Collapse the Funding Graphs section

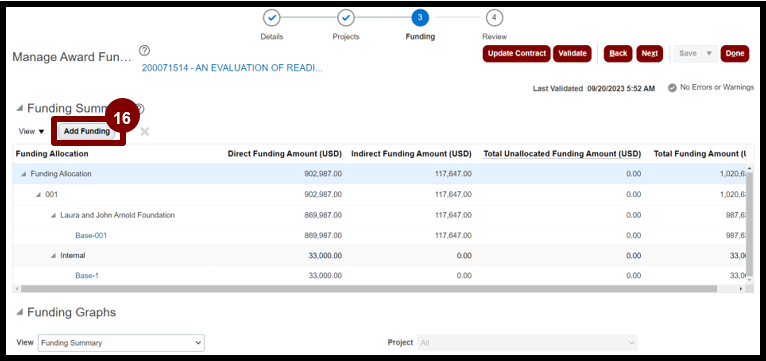coord(19,312)
